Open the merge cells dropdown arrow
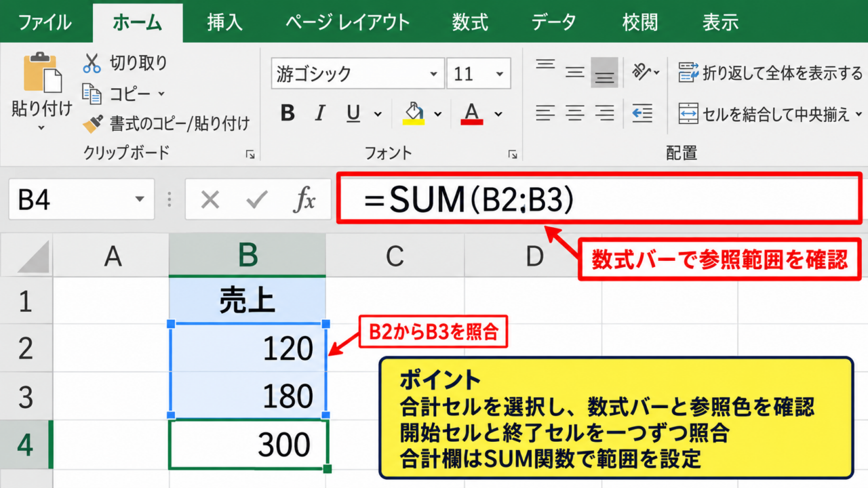 tap(859, 114)
